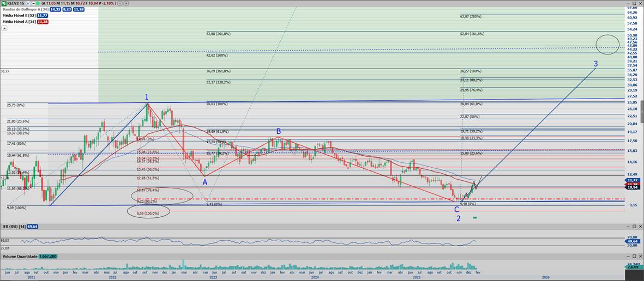Close the Volume Quantidade panel
This screenshot has height=281, width=644.
(x=640, y=256)
